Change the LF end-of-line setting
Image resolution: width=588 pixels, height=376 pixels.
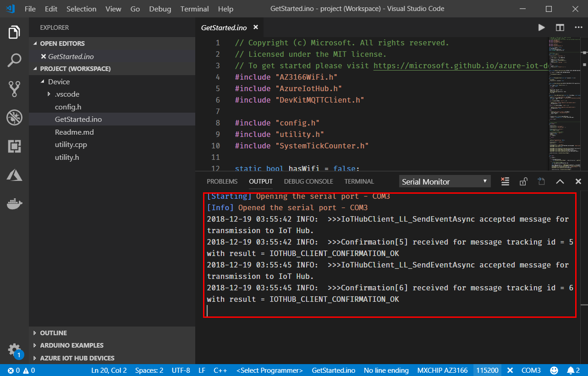(202, 370)
